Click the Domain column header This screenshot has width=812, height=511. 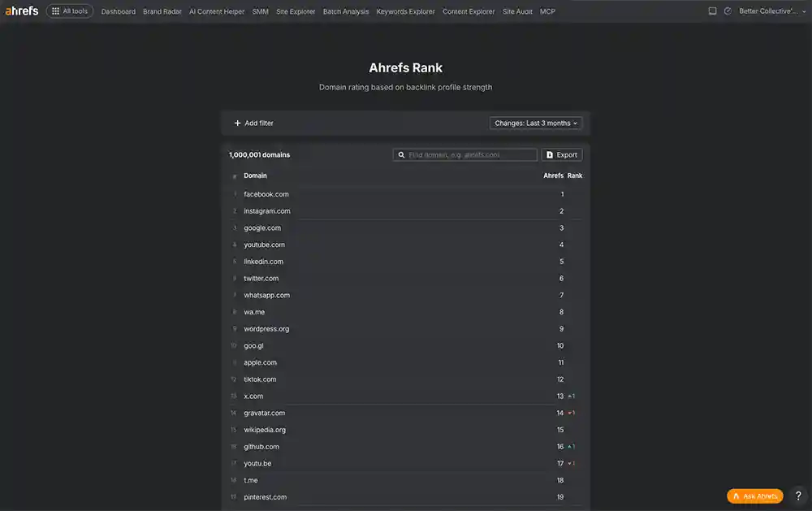tap(255, 175)
